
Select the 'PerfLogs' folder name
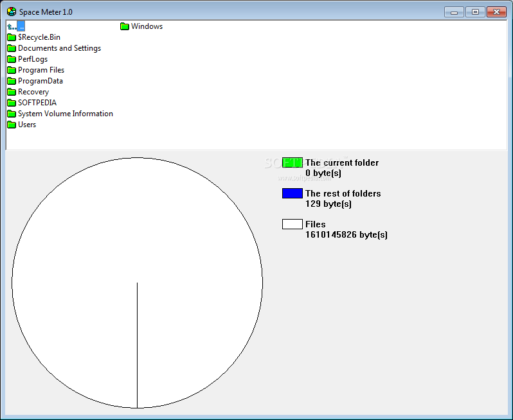click(33, 59)
